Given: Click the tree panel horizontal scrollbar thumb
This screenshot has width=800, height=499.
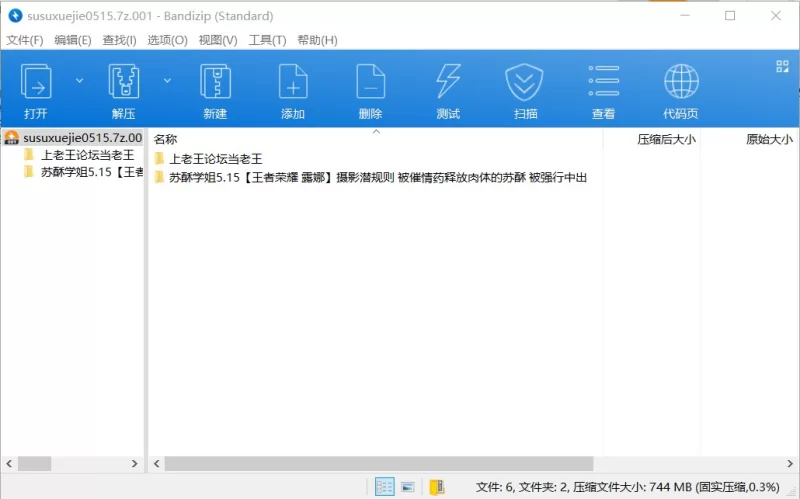Looking at the screenshot, I should pyautogui.click(x=35, y=463).
